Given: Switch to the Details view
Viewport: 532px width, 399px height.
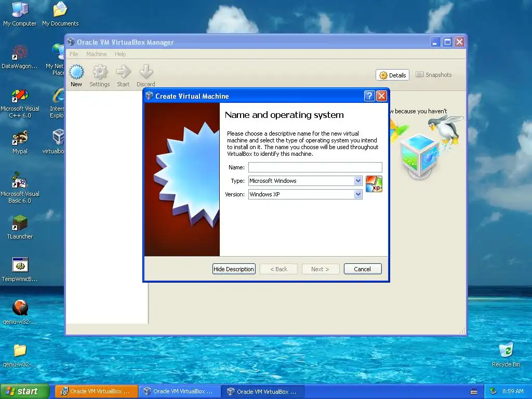Looking at the screenshot, I should [393, 75].
